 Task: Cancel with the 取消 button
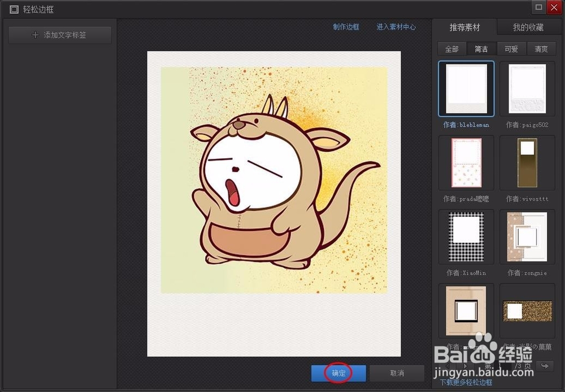pos(397,373)
